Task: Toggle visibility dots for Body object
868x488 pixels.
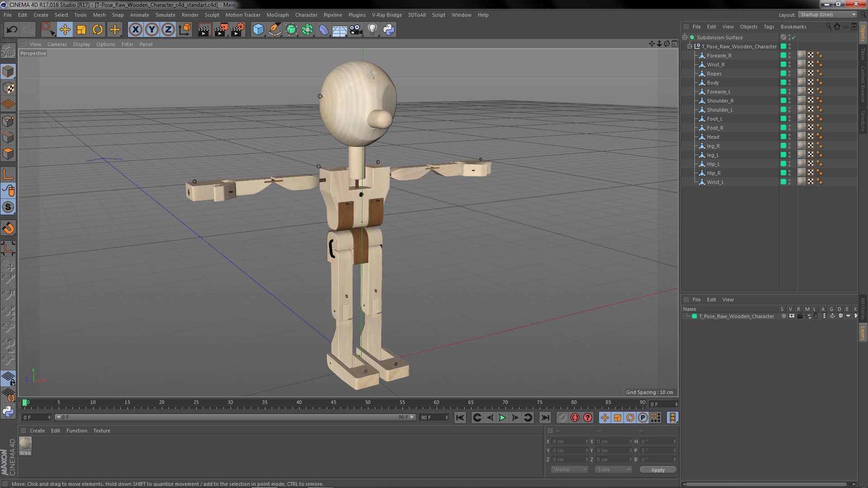Action: (790, 83)
